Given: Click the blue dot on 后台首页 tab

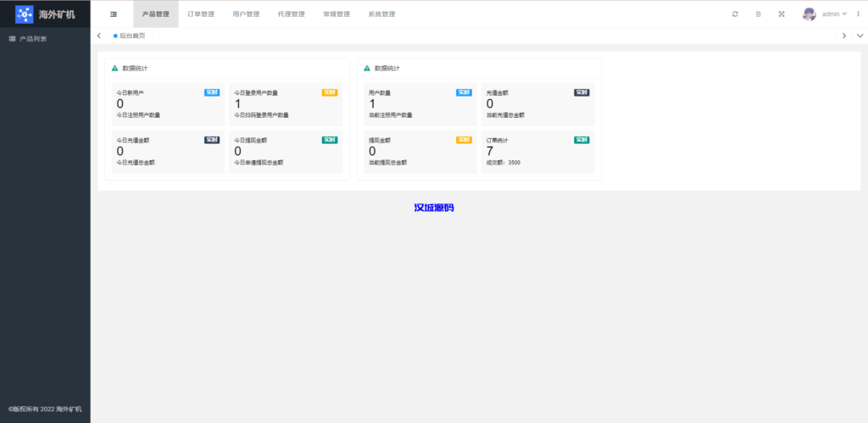Looking at the screenshot, I should [115, 36].
